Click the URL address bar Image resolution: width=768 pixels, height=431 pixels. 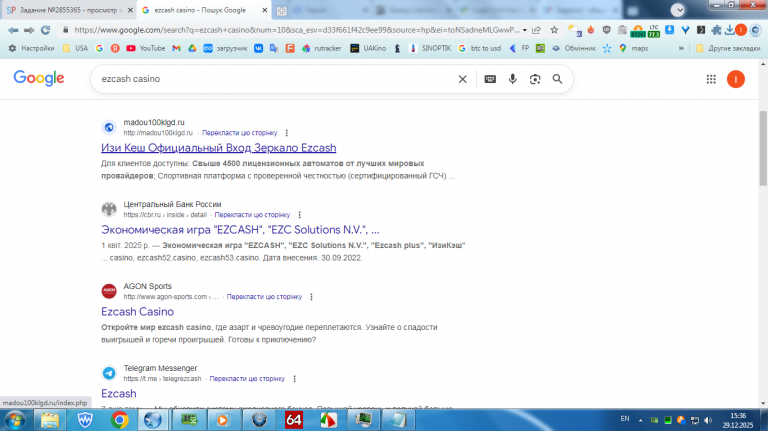[x=296, y=30]
